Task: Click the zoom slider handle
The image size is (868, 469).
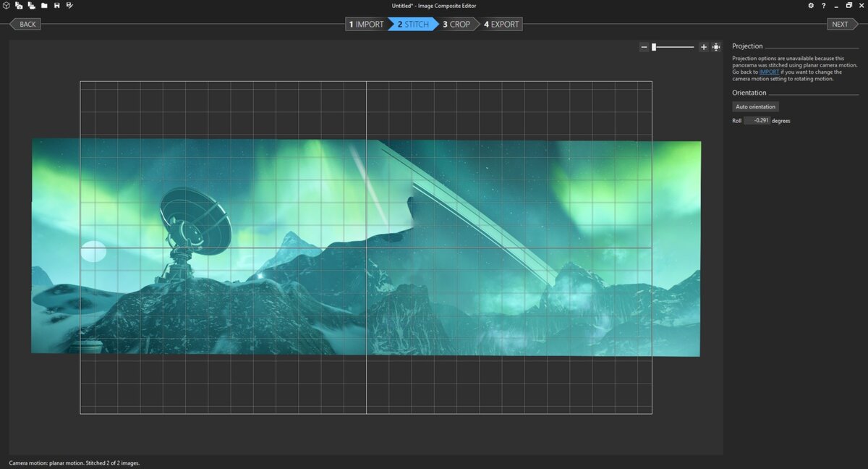Action: [654, 47]
